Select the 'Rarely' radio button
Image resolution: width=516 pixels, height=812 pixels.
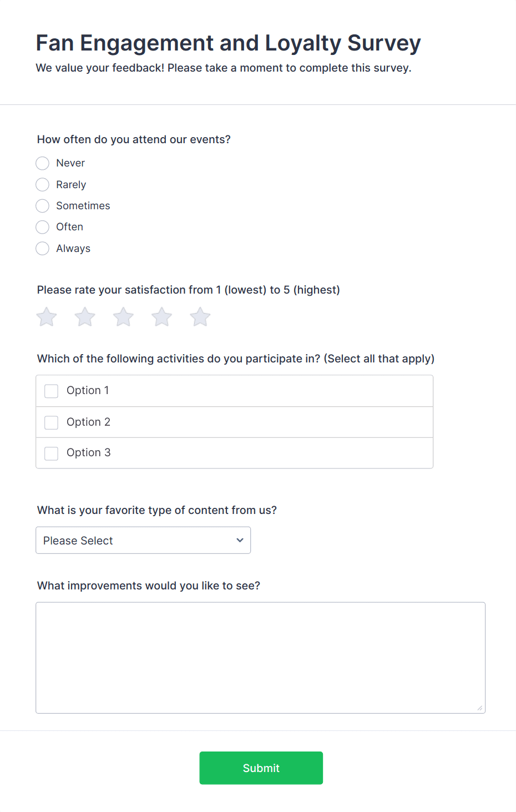[42, 184]
